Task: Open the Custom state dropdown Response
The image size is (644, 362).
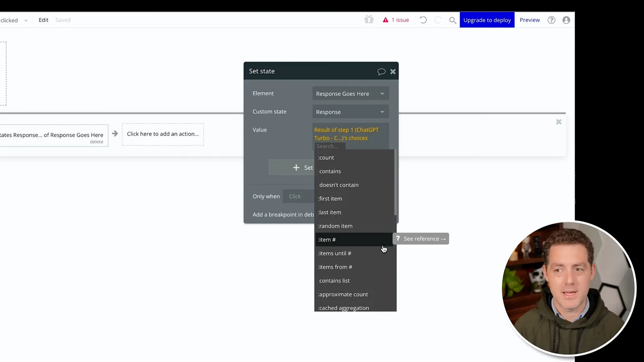Action: 351,112
